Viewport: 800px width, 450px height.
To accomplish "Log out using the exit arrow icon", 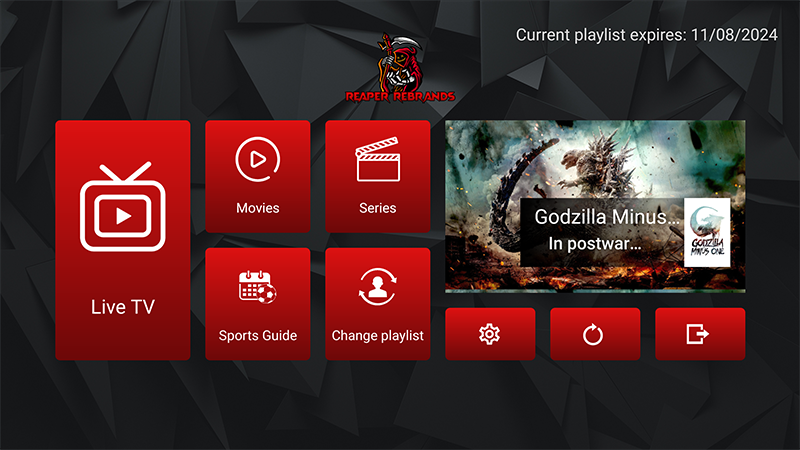I will (x=699, y=334).
